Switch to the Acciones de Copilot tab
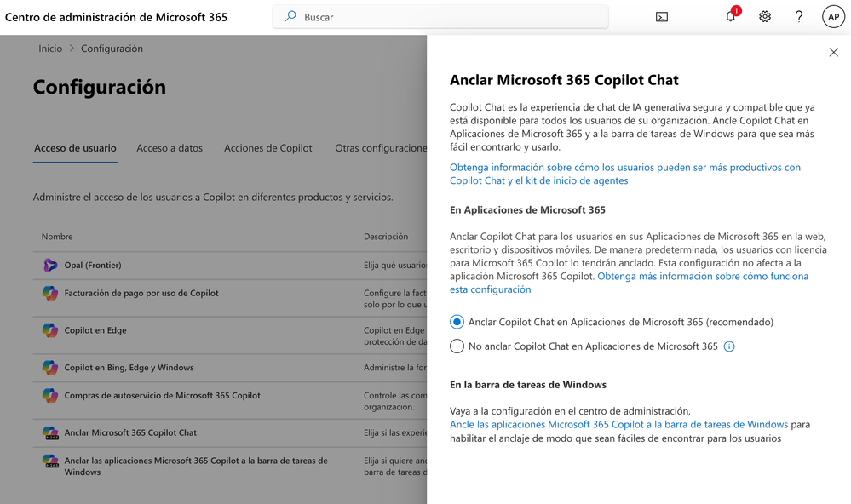 (x=268, y=148)
